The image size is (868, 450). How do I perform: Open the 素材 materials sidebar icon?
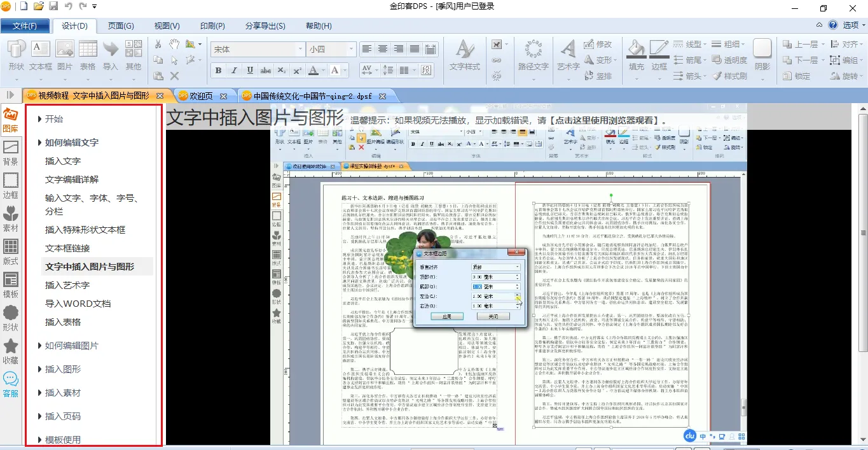pyautogui.click(x=11, y=218)
